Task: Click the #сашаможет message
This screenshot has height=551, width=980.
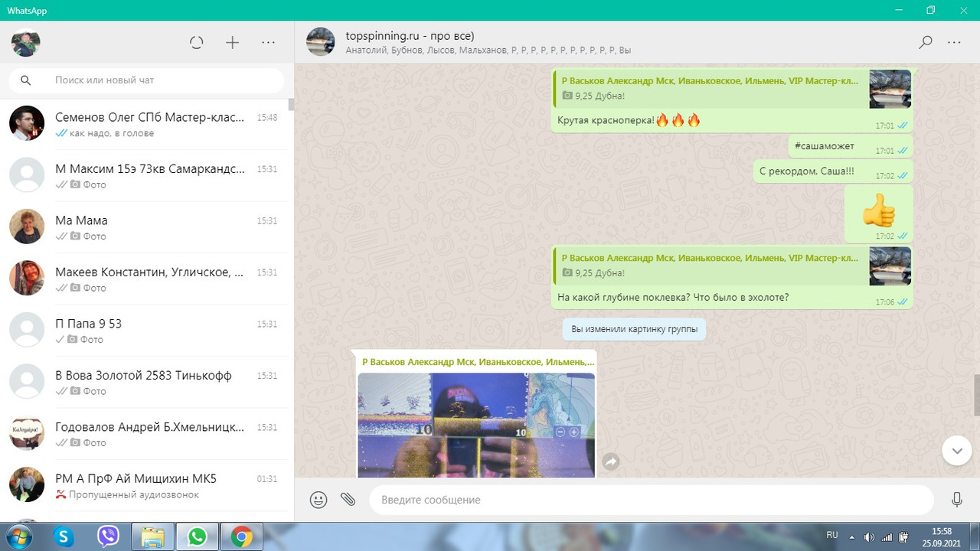Action: point(851,147)
